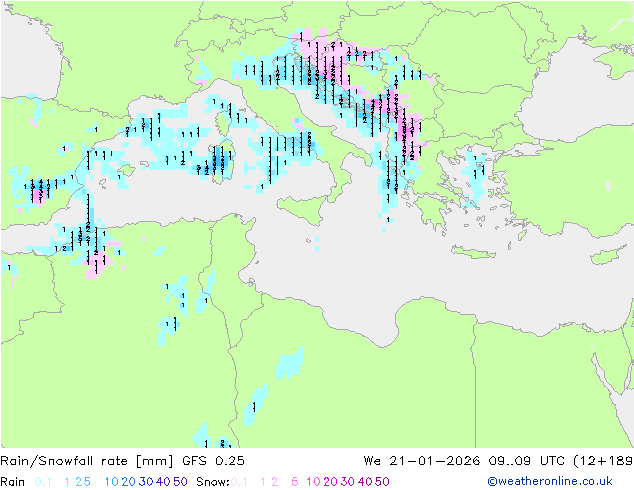Image resolution: width=634 pixels, height=490 pixels.
Task: Click the rain legend value 20
Action: pyautogui.click(x=129, y=482)
